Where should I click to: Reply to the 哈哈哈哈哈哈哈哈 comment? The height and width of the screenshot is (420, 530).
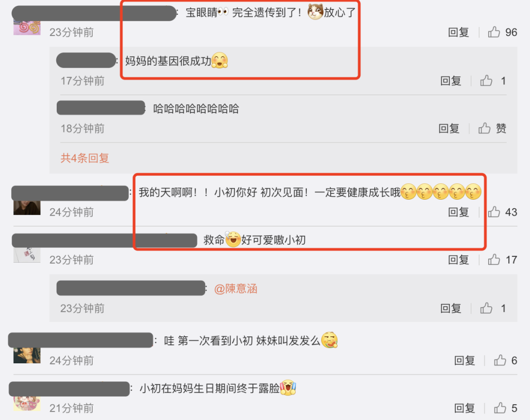pos(449,128)
